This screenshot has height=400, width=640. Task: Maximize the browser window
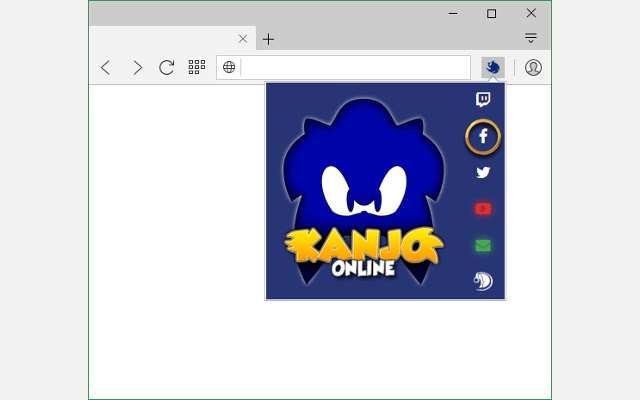click(x=491, y=13)
